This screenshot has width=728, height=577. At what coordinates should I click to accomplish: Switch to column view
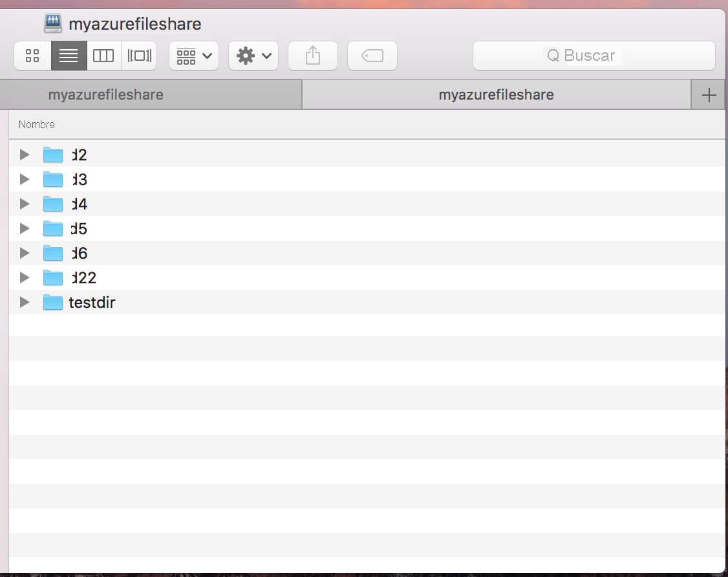tap(103, 56)
